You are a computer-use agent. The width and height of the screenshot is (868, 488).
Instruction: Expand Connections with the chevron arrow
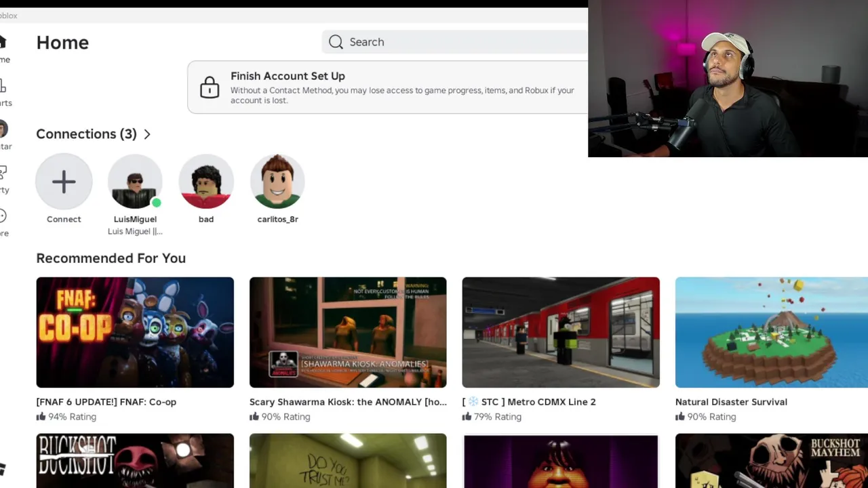pos(147,134)
